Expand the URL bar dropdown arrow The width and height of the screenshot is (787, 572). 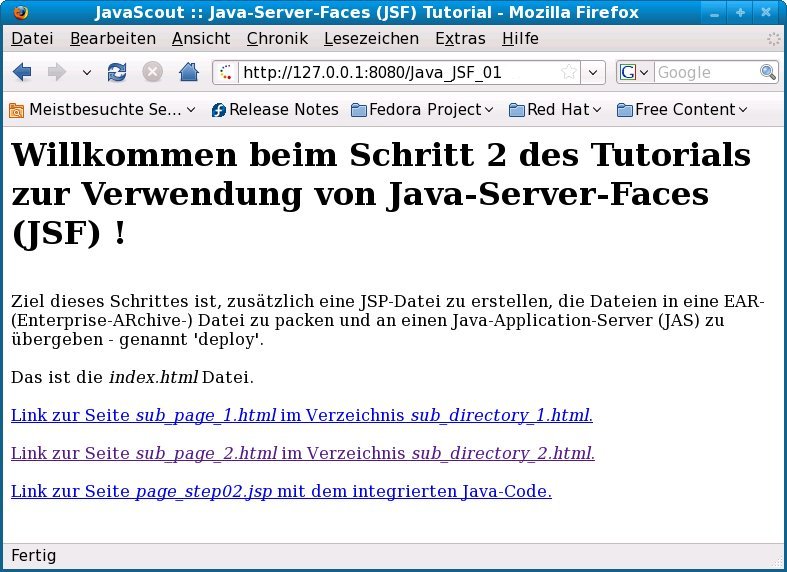594,72
